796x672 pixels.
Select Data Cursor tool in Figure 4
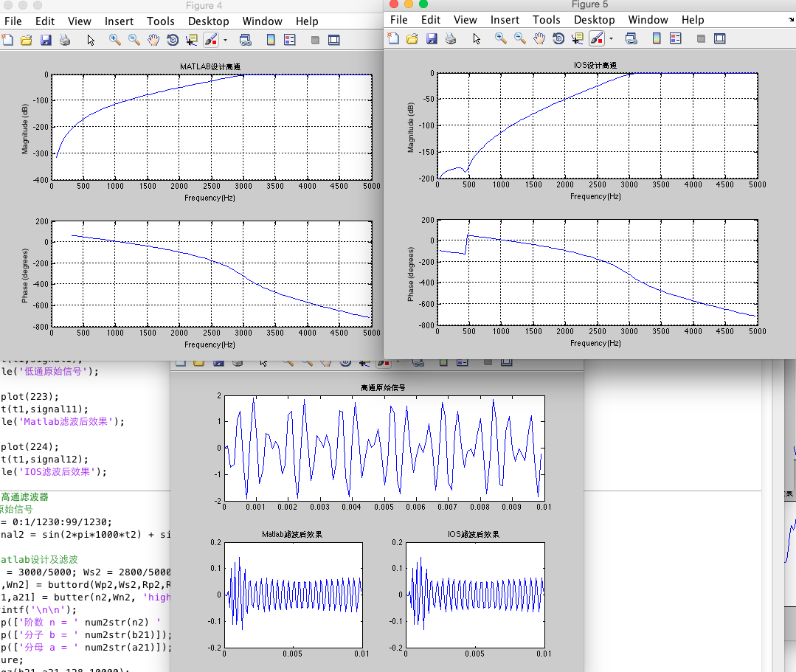coord(191,40)
